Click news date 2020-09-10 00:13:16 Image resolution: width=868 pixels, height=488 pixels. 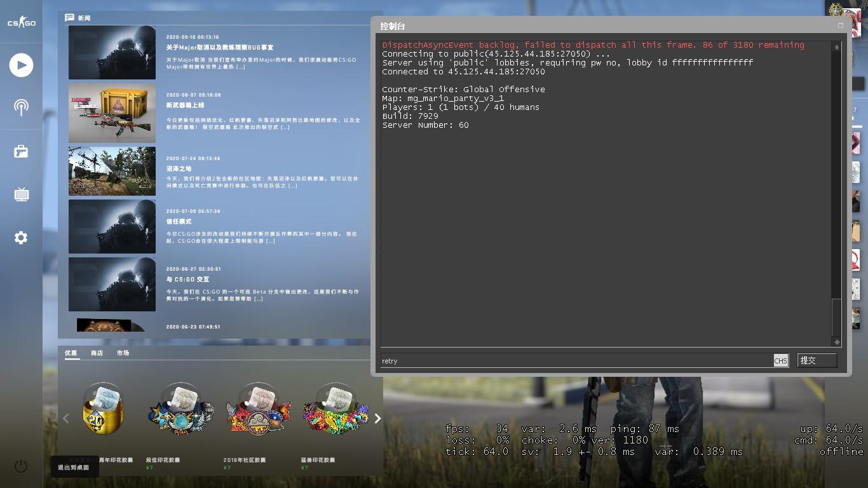[193, 37]
